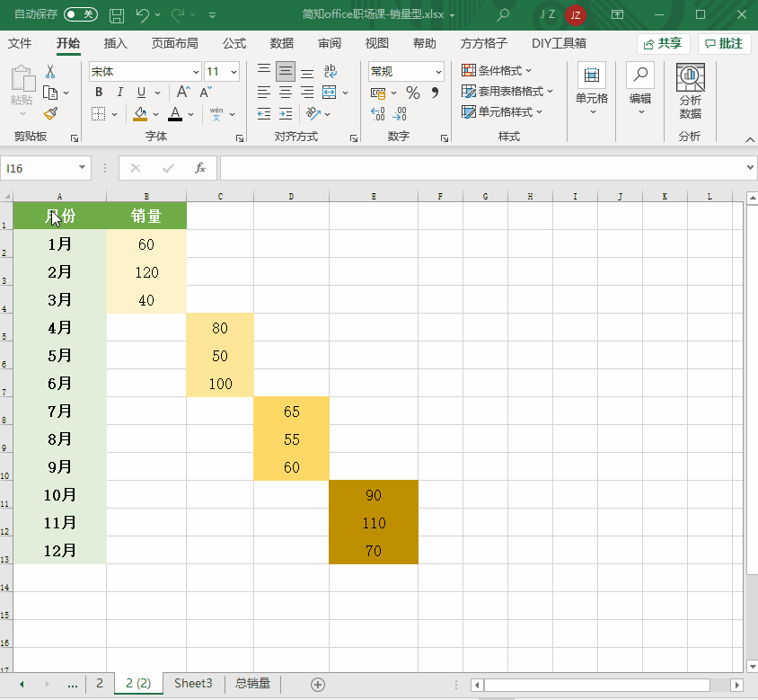Toggle Italic formatting

pos(119,92)
